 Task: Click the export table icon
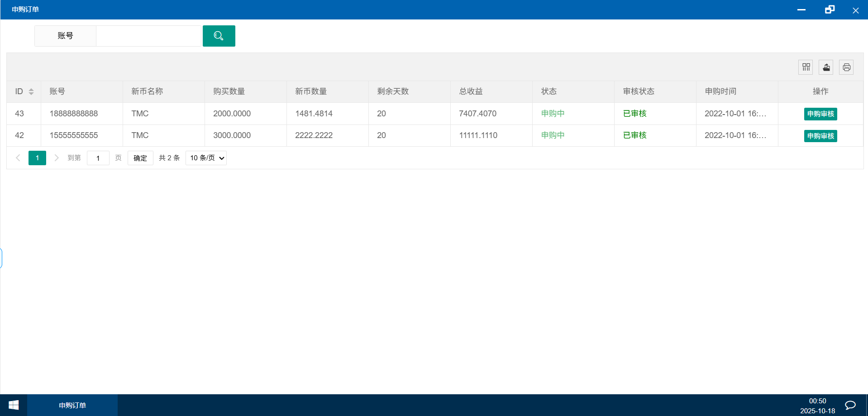[826, 67]
